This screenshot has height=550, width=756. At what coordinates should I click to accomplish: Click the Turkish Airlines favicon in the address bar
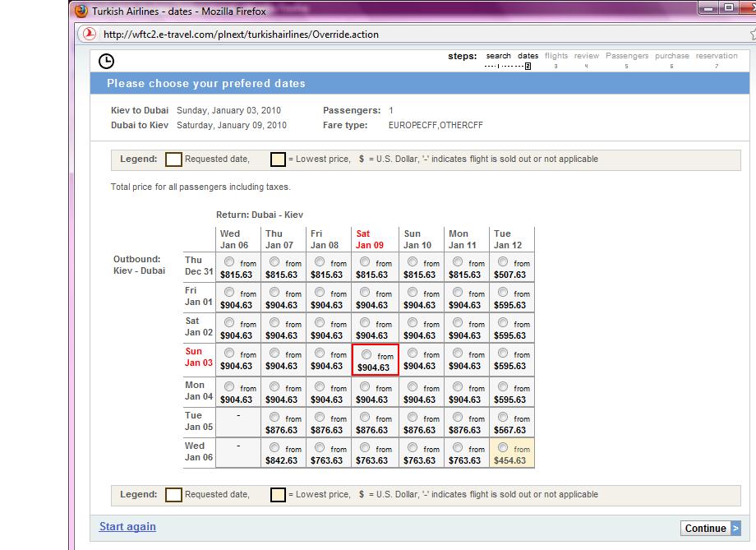90,35
